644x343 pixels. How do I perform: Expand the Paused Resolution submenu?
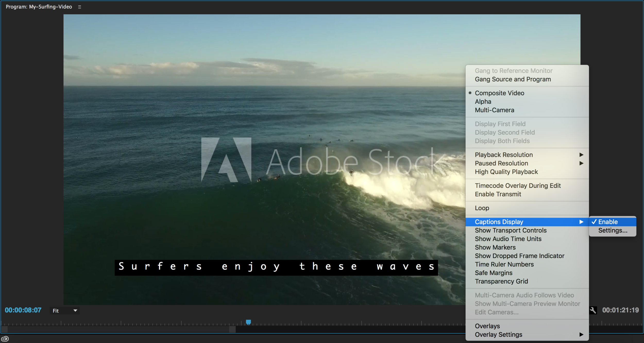tap(527, 163)
